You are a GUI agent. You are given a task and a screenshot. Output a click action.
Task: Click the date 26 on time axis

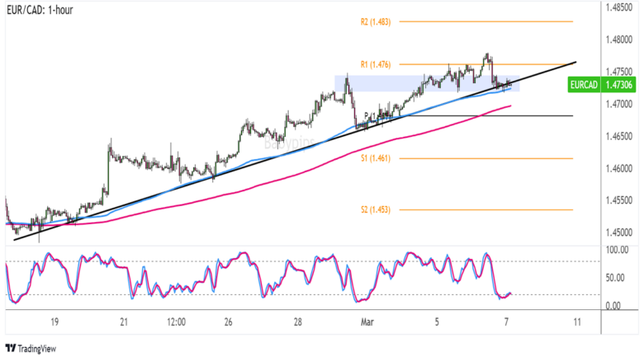(x=229, y=322)
